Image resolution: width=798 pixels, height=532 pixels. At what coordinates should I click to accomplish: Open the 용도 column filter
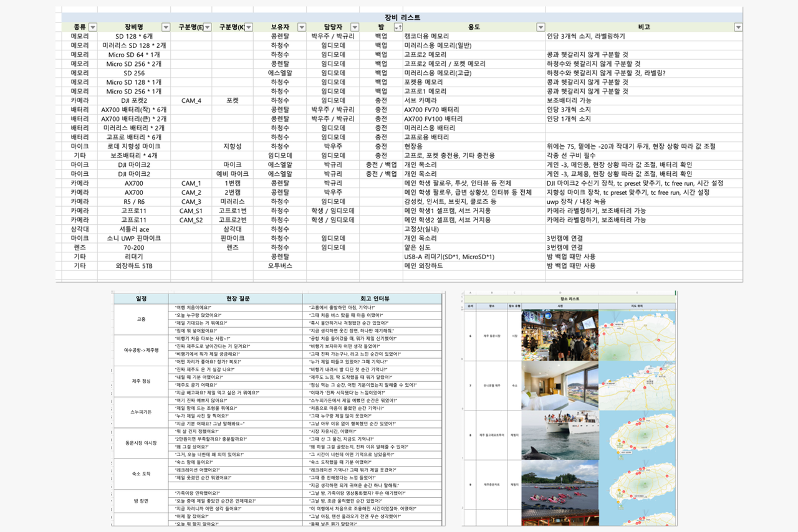click(540, 27)
